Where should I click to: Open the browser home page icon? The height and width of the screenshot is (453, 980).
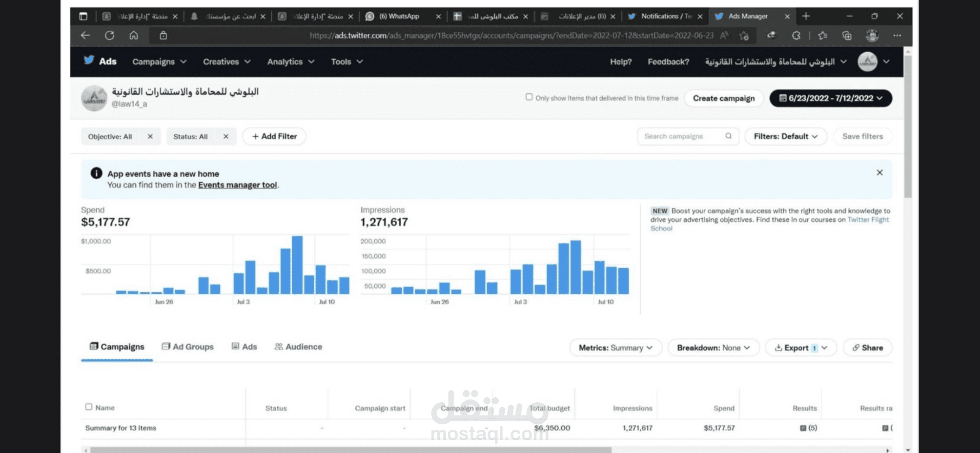(x=134, y=36)
